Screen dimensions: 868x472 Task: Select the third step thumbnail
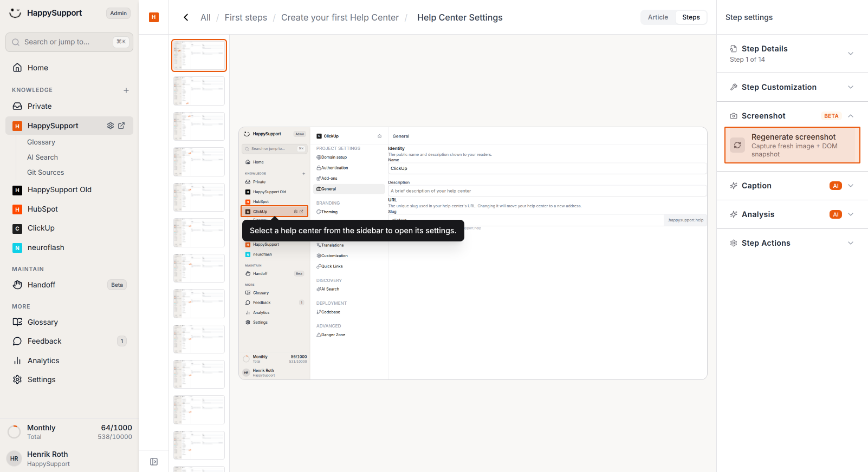point(199,126)
